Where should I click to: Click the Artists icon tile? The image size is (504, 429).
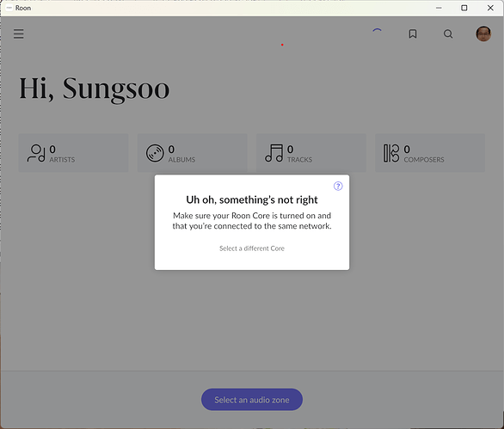click(x=73, y=153)
